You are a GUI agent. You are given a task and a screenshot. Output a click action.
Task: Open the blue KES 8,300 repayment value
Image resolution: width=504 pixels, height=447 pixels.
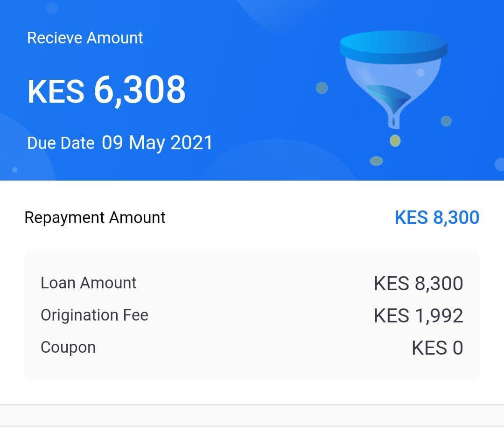click(437, 217)
